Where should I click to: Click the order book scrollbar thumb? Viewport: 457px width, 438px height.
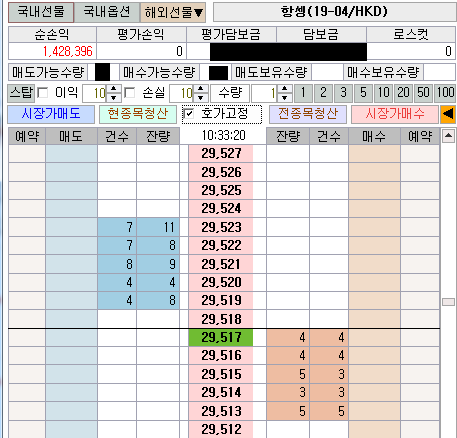pos(448,302)
